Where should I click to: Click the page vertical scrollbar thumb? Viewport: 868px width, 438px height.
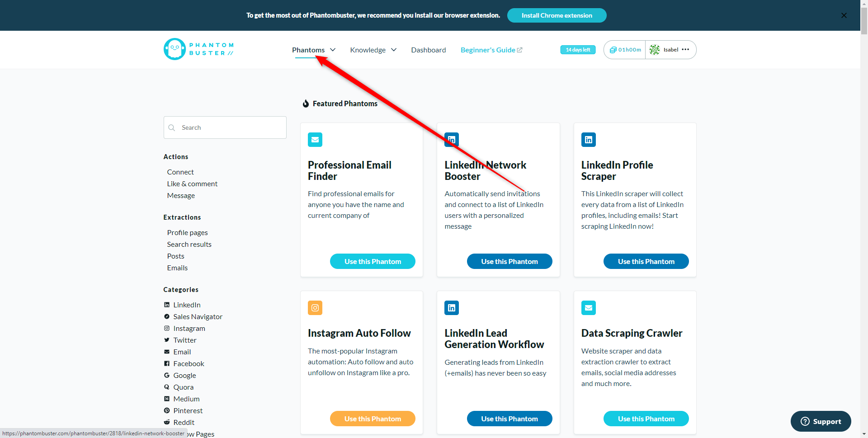point(864,20)
